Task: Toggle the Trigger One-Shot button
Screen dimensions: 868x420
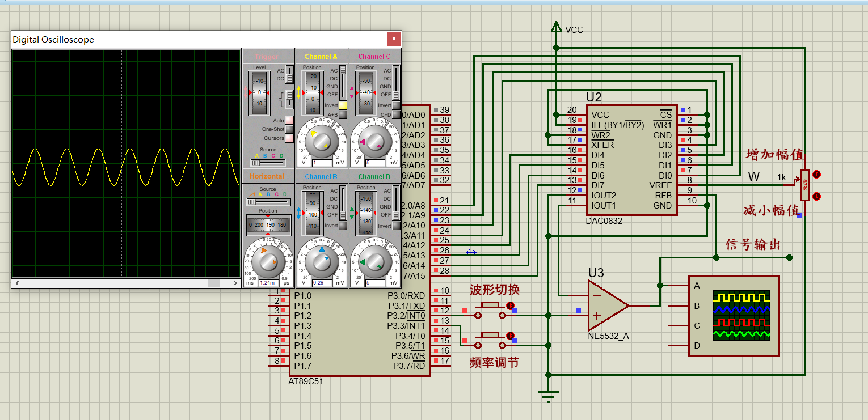Action: click(x=289, y=129)
